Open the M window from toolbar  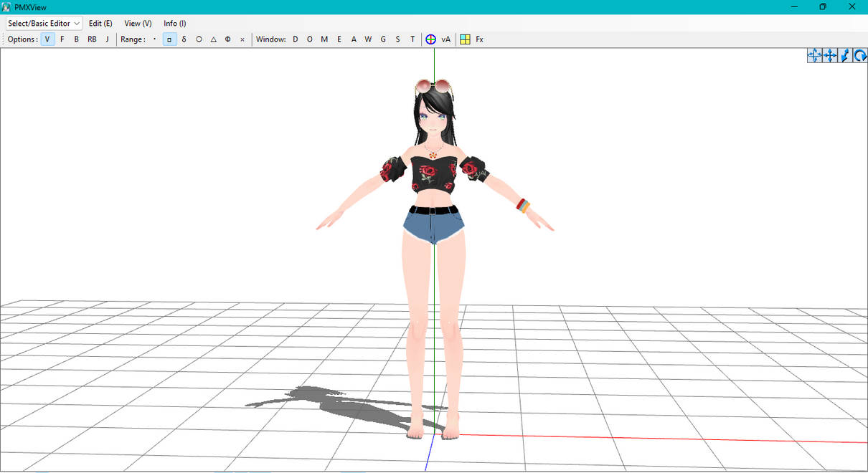tap(324, 39)
